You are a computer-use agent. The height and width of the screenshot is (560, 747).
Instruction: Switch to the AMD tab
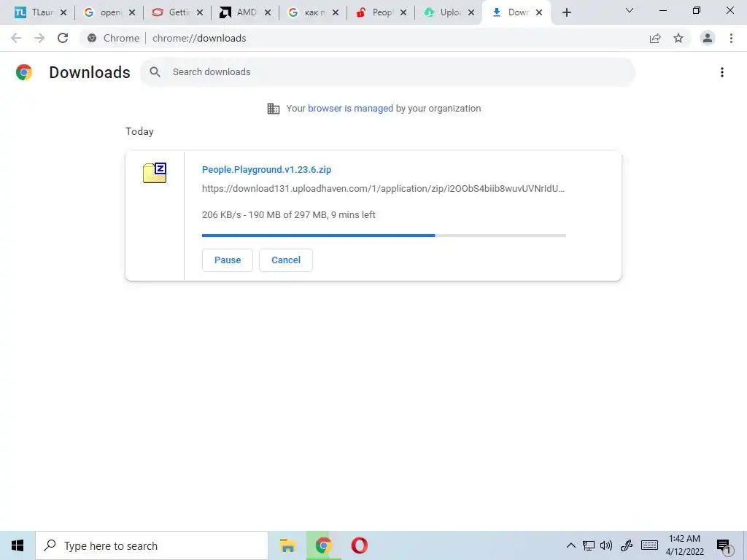tap(245, 12)
